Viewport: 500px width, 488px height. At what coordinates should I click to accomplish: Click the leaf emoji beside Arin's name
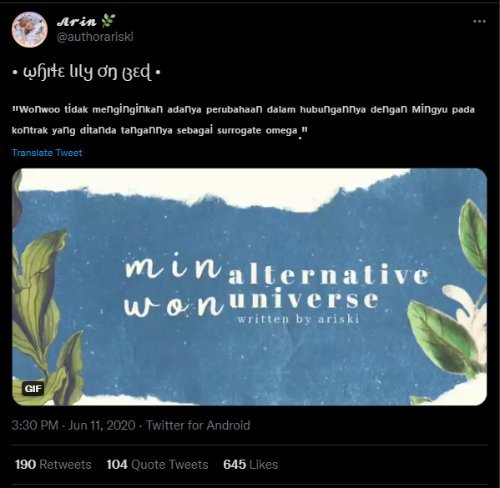[x=108, y=21]
